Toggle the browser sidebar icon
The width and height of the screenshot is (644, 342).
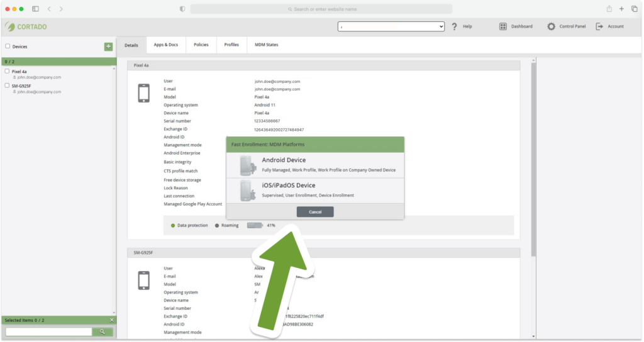pyautogui.click(x=35, y=9)
